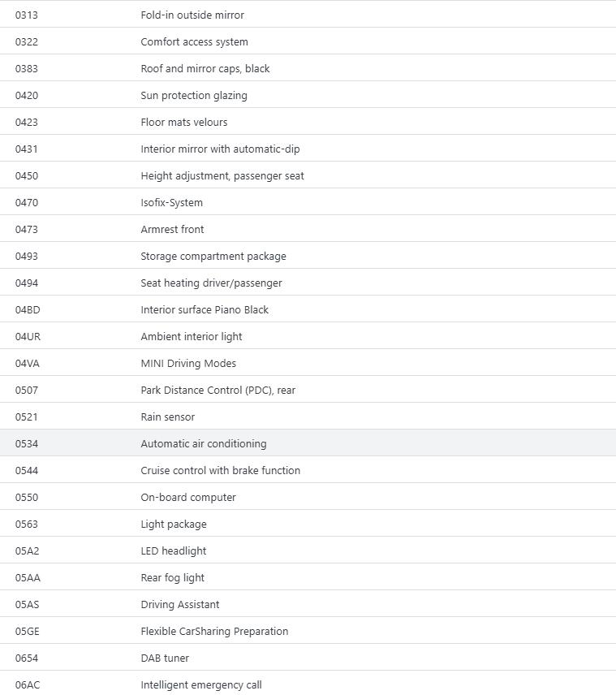Click Seat heating driver/passenger row

(211, 283)
